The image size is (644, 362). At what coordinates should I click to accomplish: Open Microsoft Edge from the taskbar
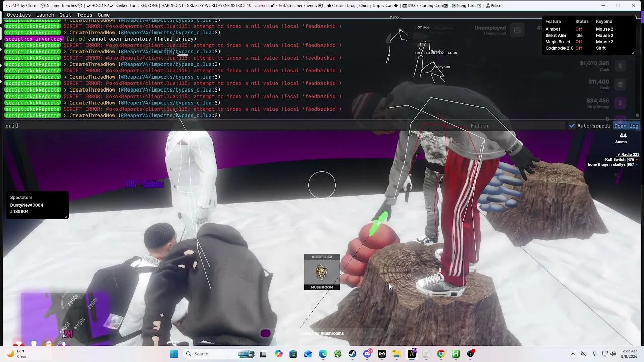coord(323,354)
